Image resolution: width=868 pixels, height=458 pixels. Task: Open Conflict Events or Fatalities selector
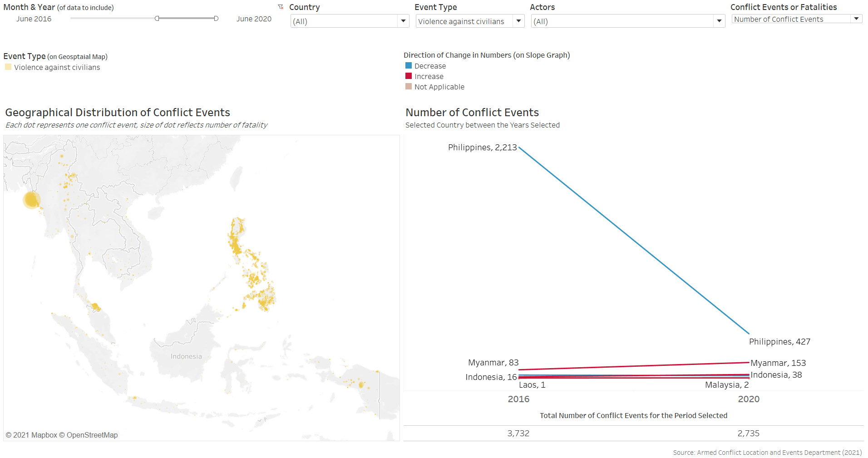[x=856, y=19]
